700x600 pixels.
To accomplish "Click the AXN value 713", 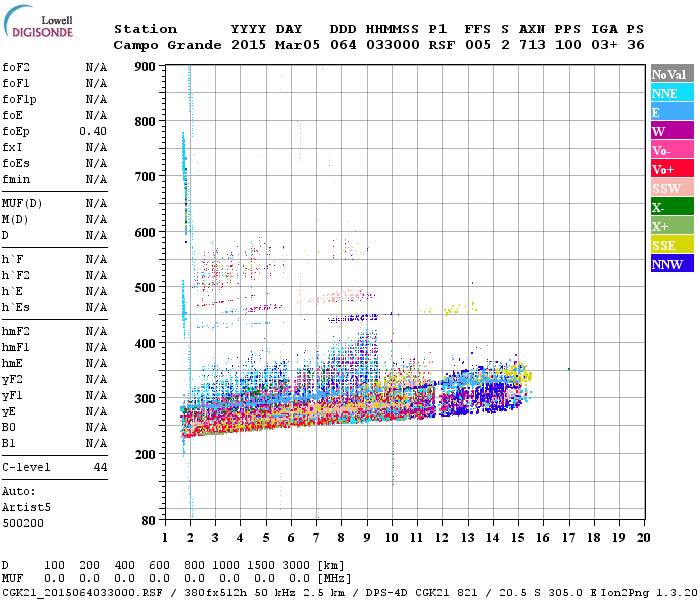I will tap(532, 45).
